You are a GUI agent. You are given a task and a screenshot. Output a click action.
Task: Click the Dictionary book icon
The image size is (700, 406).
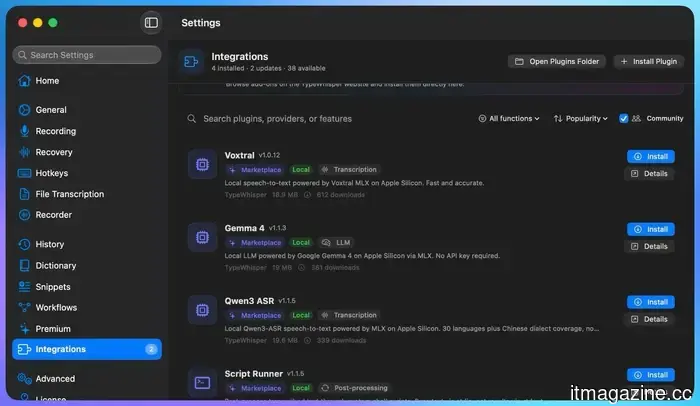[25, 265]
